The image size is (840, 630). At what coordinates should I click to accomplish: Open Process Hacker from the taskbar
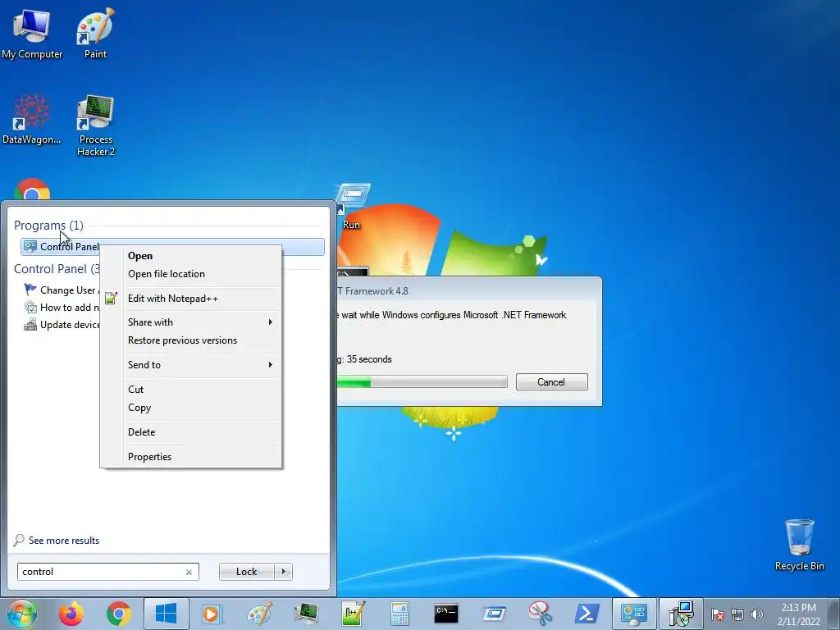(307, 614)
